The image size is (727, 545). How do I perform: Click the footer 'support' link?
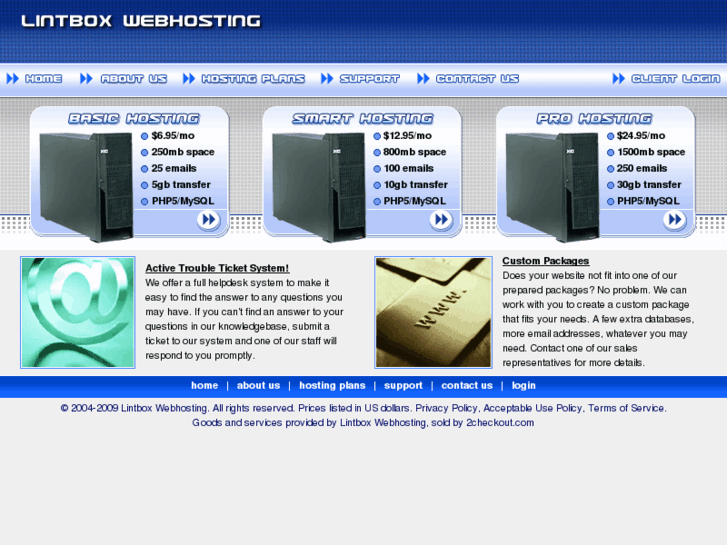[x=403, y=385]
